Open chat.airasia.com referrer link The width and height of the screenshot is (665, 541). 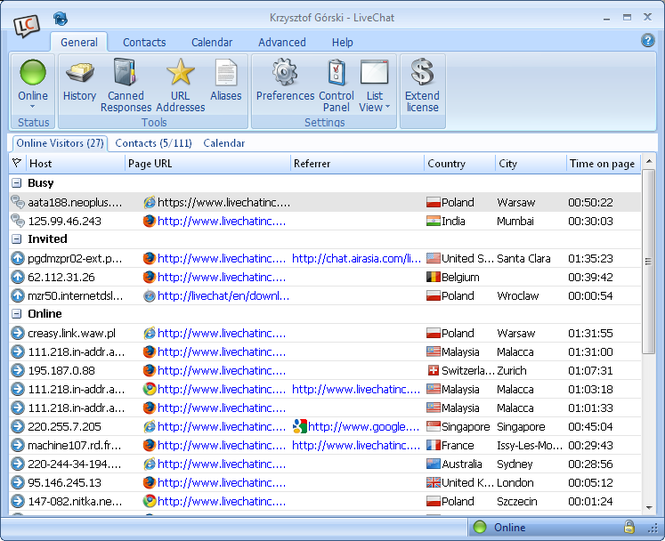pyautogui.click(x=356, y=258)
